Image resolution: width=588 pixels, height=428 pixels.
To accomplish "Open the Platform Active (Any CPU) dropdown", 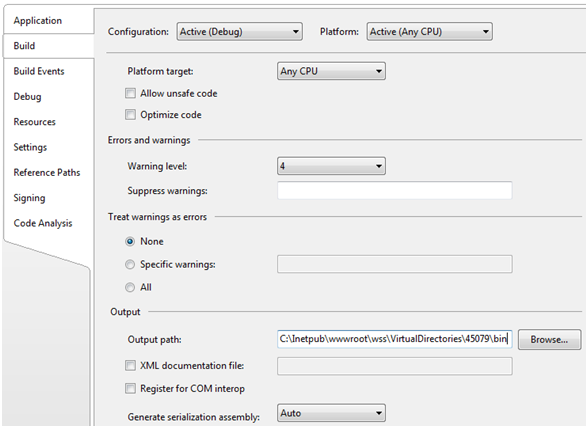I will pyautogui.click(x=429, y=32).
